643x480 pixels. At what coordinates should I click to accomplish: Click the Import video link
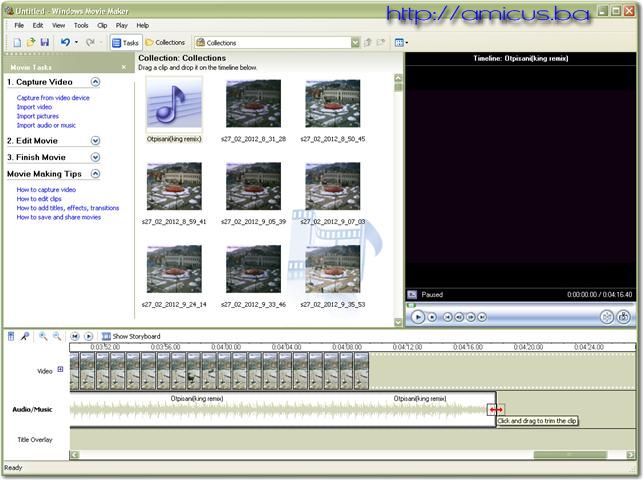click(x=34, y=107)
